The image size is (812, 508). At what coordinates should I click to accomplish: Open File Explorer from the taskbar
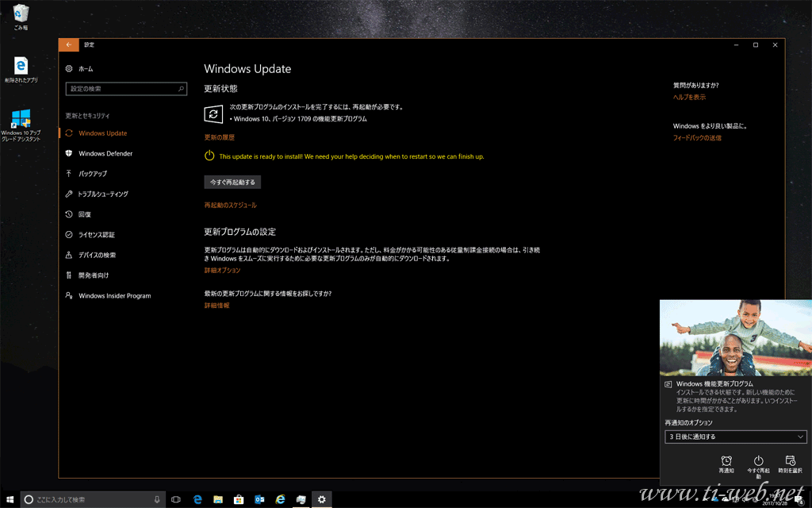click(x=217, y=499)
